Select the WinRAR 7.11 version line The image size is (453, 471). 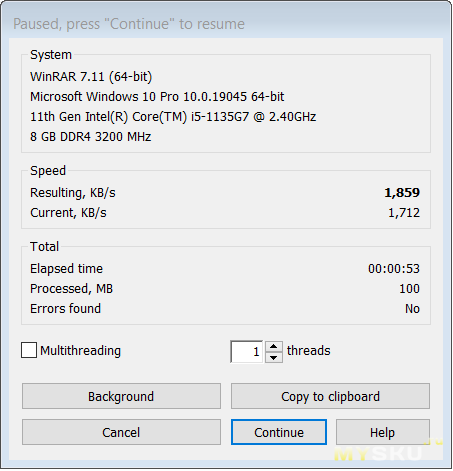pos(91,77)
